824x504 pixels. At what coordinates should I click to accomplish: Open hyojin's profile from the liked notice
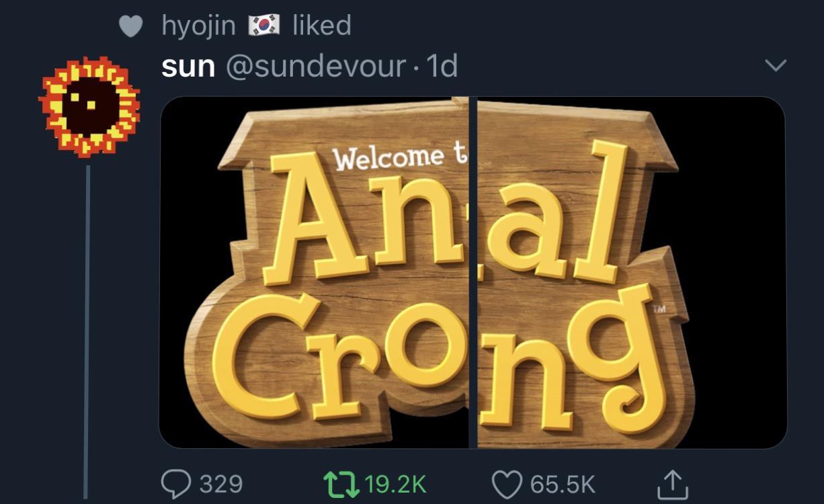point(199,26)
